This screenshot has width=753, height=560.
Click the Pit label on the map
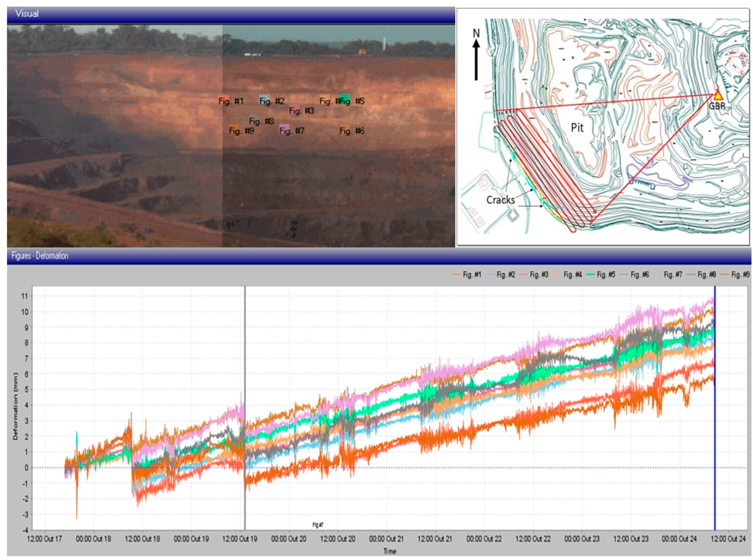[x=577, y=128]
